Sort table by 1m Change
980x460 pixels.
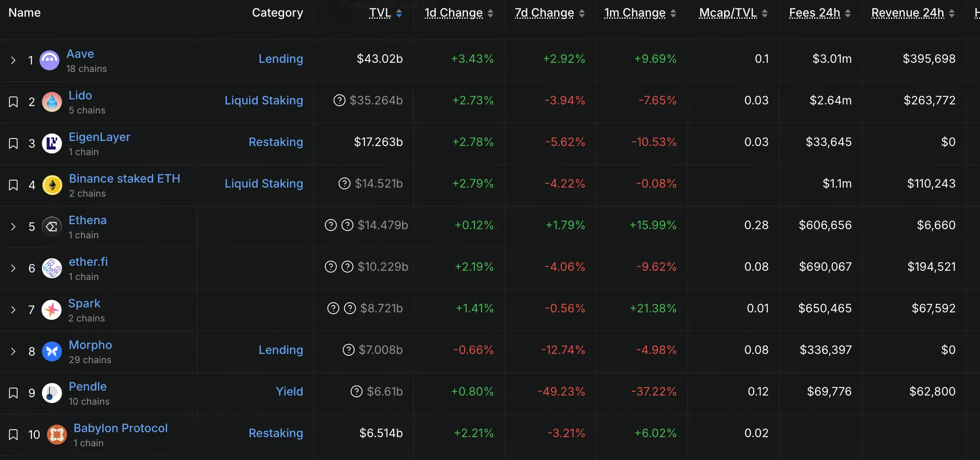pos(640,13)
